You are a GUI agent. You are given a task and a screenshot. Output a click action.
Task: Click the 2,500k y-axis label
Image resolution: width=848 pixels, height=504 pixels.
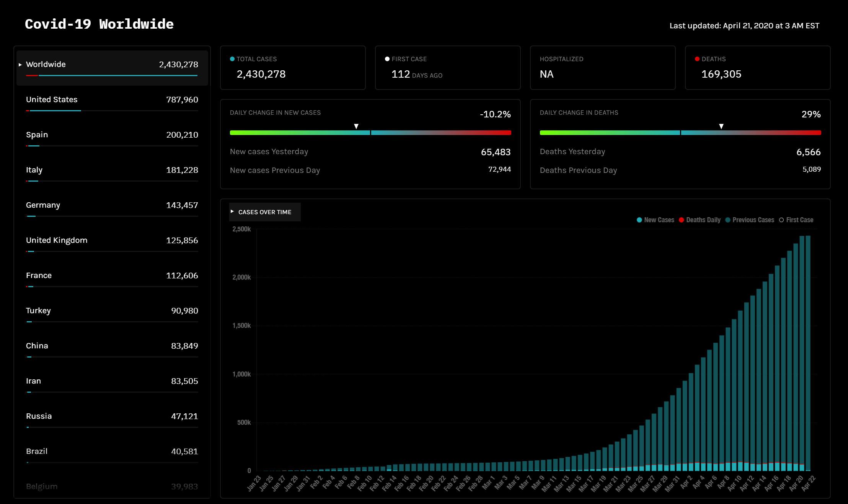click(x=241, y=229)
